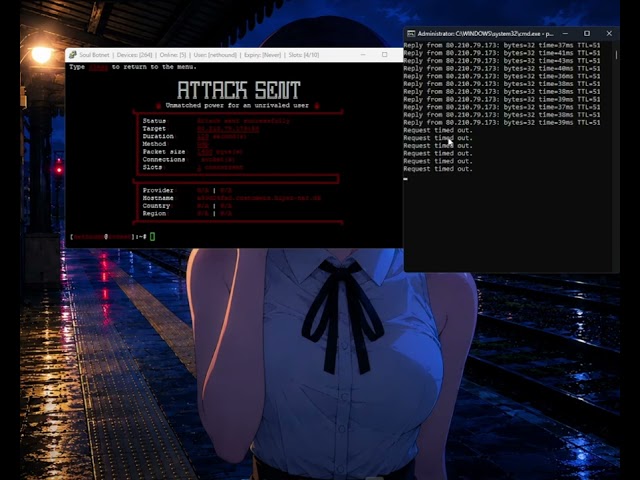The height and width of the screenshot is (480, 640).
Task: Click the 'Slots: [4/10]' title bar text
Action: pos(304,55)
